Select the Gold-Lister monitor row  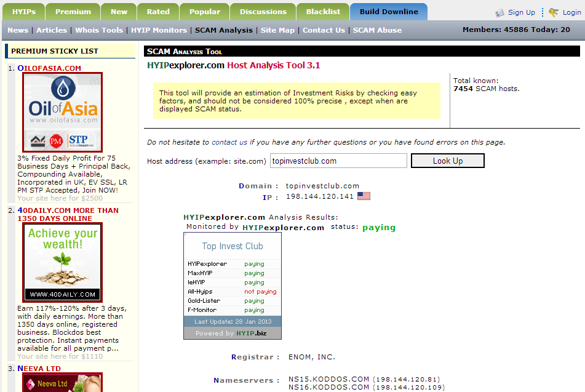[x=232, y=301]
